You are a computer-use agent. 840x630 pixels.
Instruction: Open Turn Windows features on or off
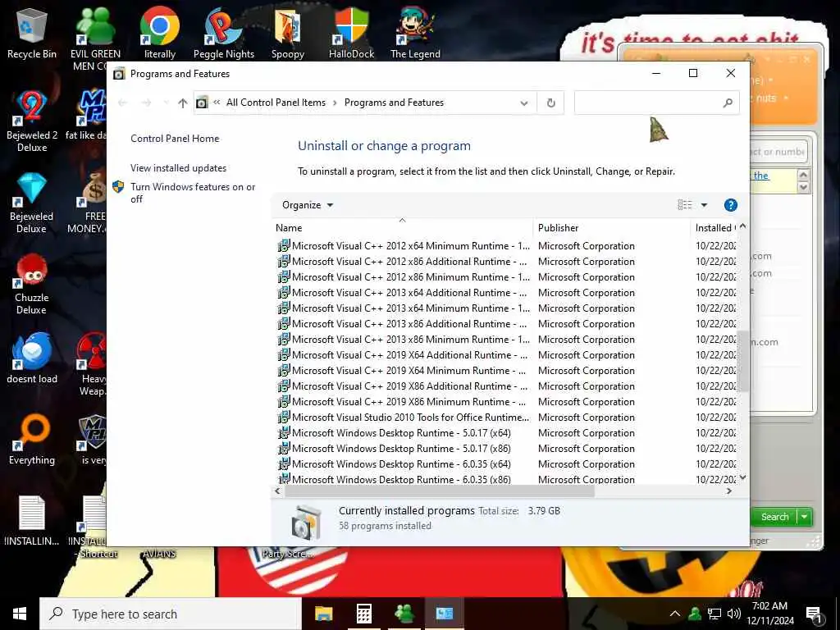pyautogui.click(x=193, y=193)
